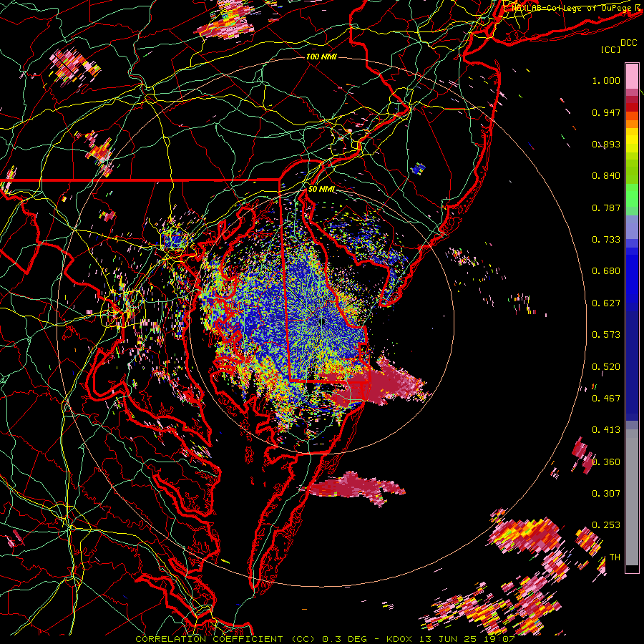Click the "TH" threshold label on legend

click(x=615, y=557)
